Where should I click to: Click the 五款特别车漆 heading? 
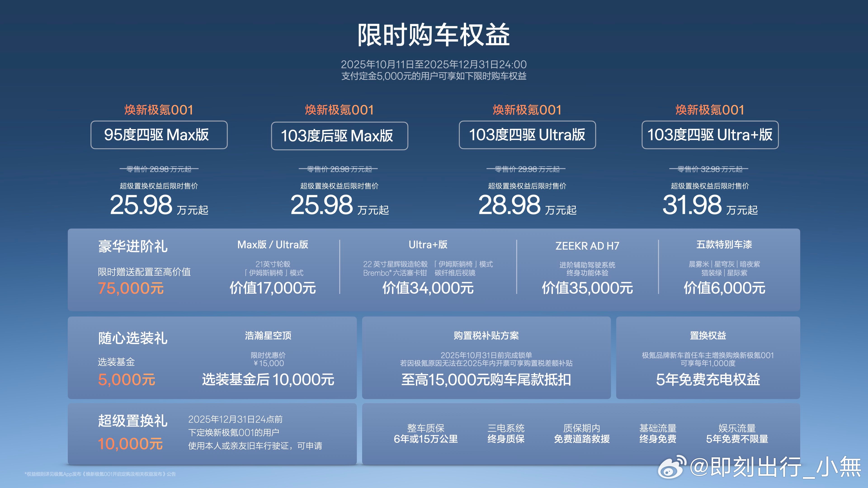pos(724,244)
